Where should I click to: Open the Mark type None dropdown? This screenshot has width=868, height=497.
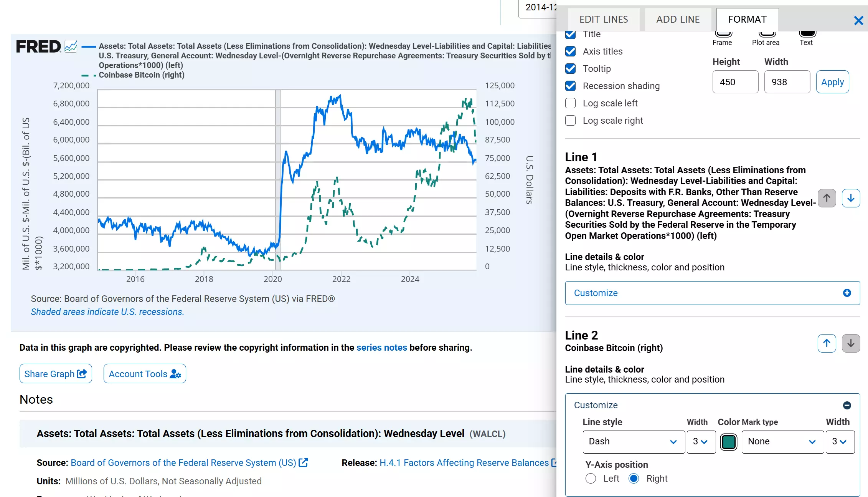click(x=782, y=442)
